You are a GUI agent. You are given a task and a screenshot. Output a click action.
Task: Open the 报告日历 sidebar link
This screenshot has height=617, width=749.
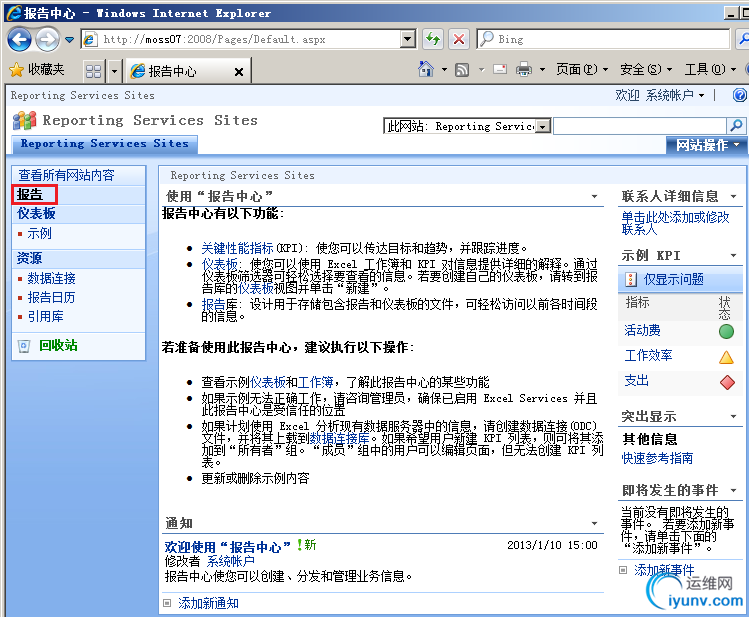pos(52,298)
